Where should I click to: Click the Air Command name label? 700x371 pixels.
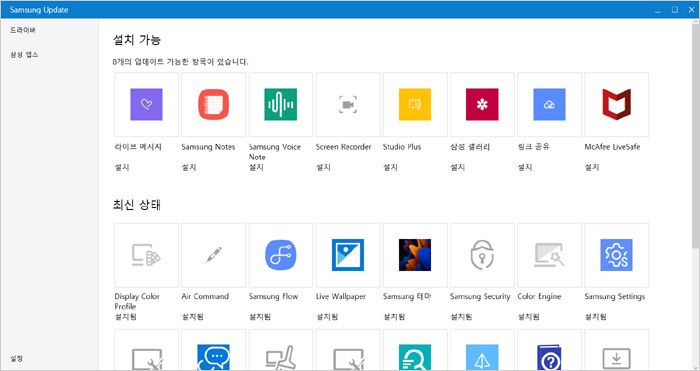click(205, 296)
